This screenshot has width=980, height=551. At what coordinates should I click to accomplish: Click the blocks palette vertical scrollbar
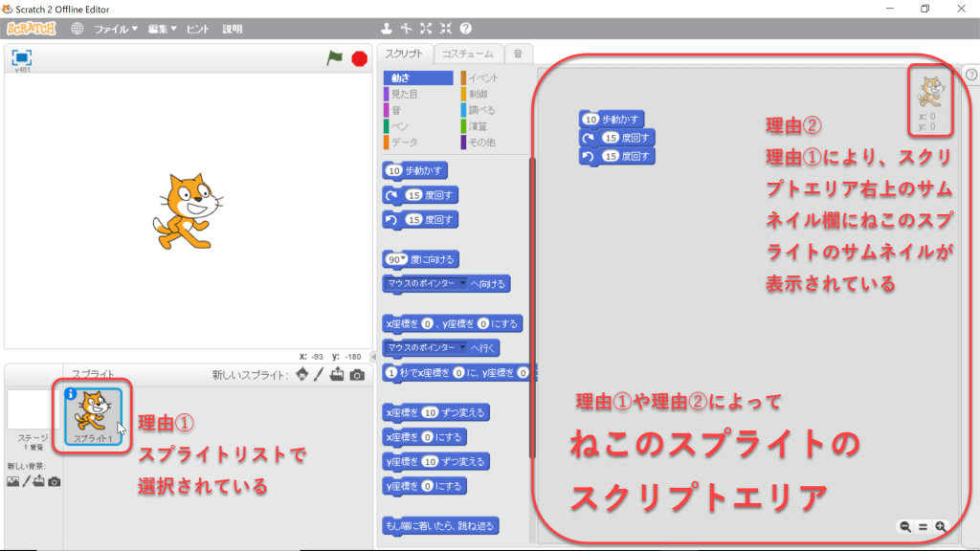(x=532, y=307)
